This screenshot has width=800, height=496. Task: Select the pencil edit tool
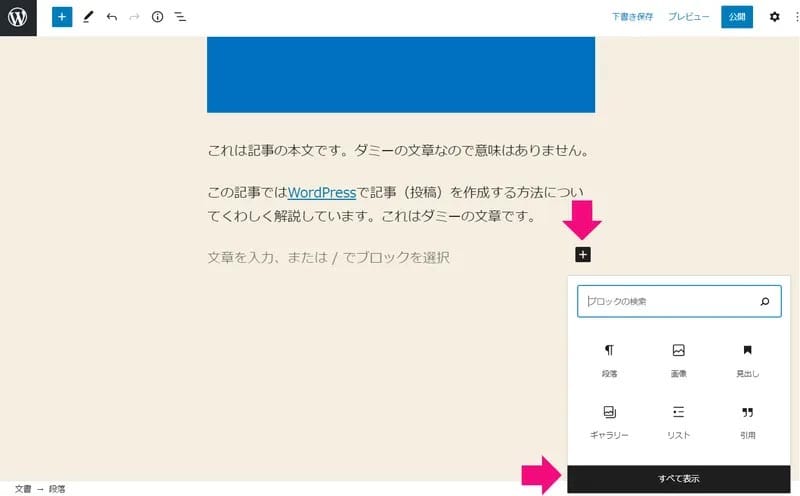[88, 17]
